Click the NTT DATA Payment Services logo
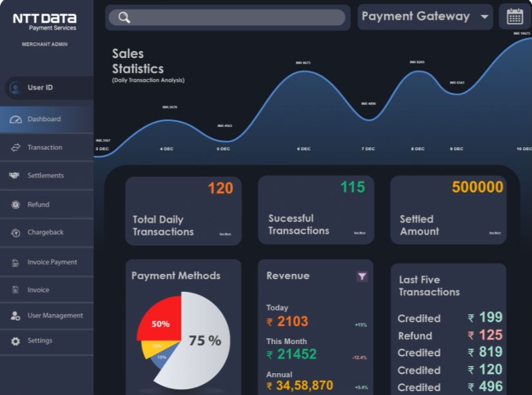Screen dimensions: 532x395 (x=44, y=22)
